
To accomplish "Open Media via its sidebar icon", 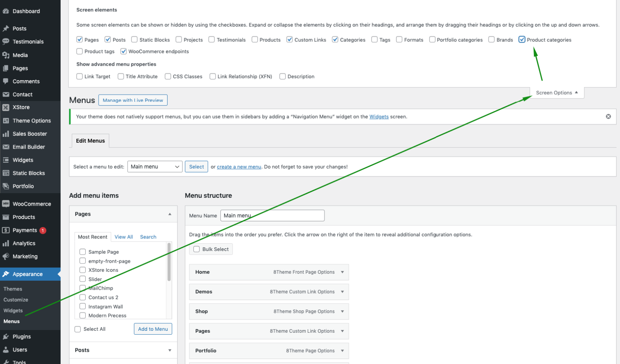I will (6, 55).
